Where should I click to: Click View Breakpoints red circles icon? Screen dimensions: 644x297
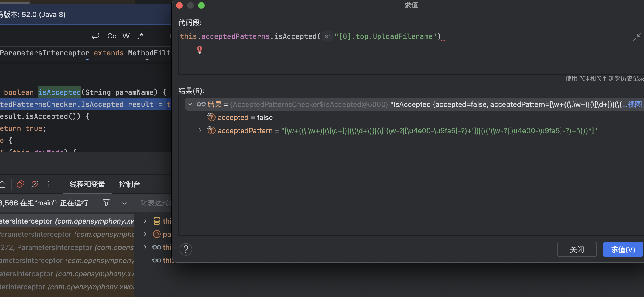coord(20,184)
